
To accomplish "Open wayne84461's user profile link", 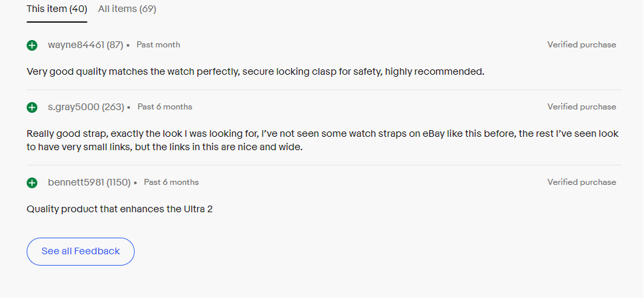I will pyautogui.click(x=76, y=45).
